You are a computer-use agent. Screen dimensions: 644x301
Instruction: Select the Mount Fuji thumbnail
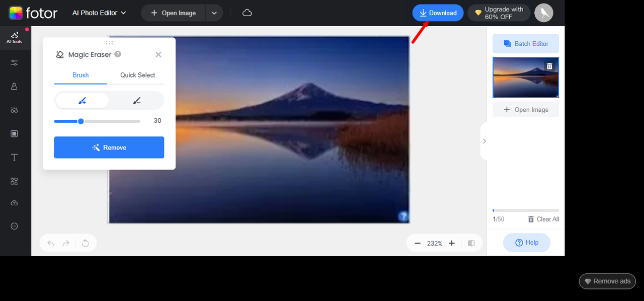point(526,78)
